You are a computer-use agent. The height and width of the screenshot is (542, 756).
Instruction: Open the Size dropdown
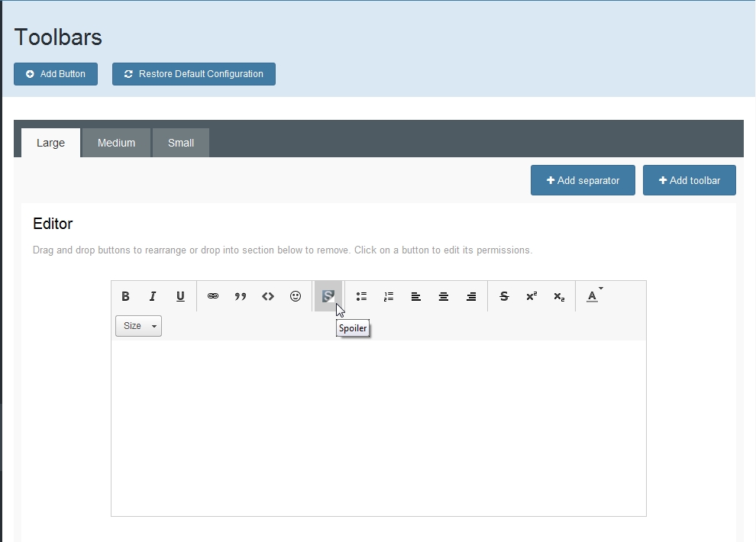tap(138, 326)
